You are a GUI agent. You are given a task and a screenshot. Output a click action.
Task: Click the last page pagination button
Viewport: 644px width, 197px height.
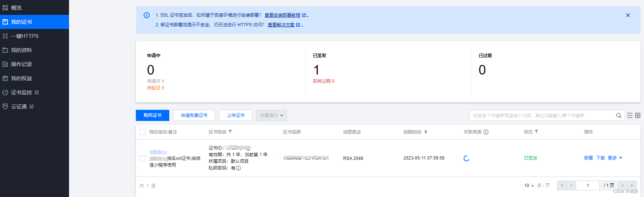(x=632, y=185)
